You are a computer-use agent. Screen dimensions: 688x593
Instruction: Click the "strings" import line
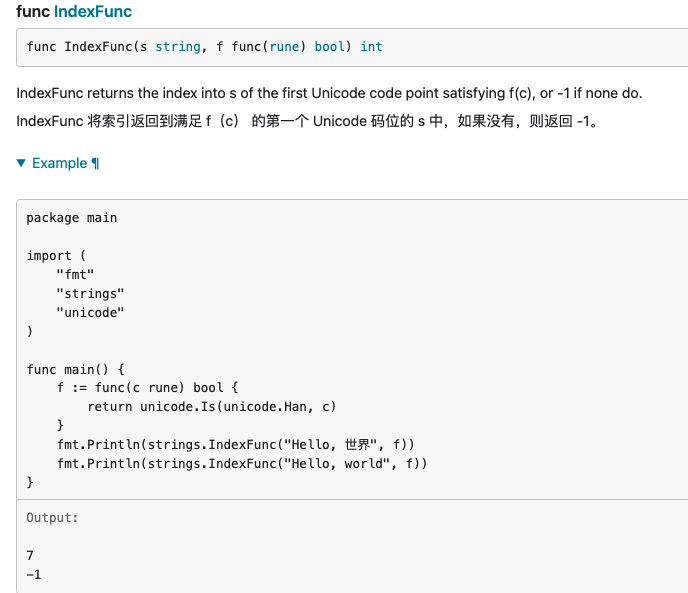[90, 293]
